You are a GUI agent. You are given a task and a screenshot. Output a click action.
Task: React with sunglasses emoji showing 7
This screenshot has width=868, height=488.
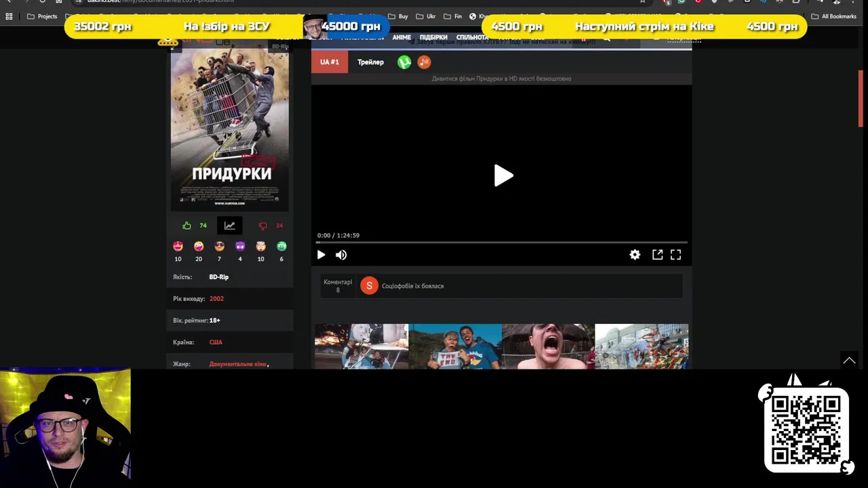tap(219, 246)
